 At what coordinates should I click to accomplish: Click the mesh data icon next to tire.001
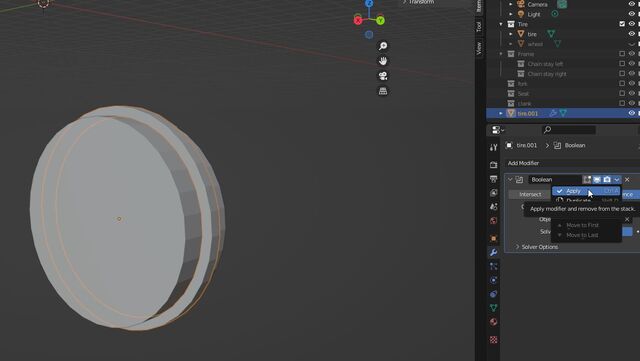click(563, 113)
